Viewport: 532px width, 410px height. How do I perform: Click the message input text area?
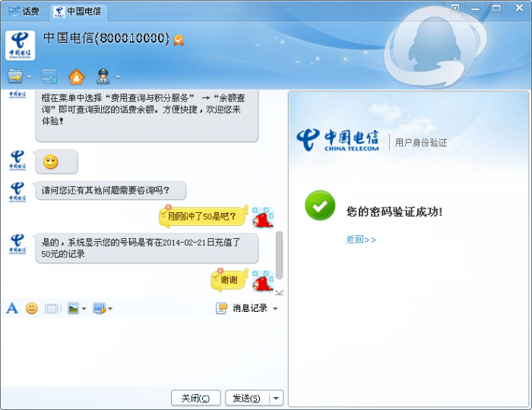(144, 351)
